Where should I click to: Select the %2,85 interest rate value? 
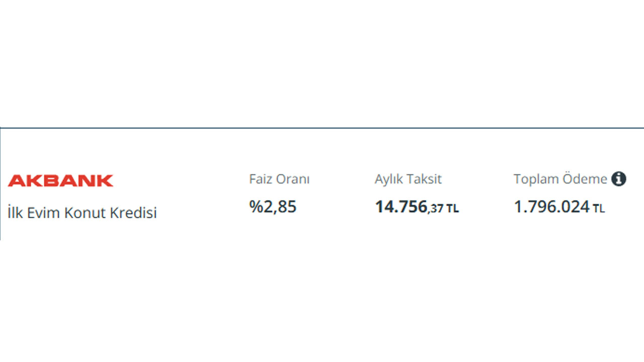coord(273,207)
